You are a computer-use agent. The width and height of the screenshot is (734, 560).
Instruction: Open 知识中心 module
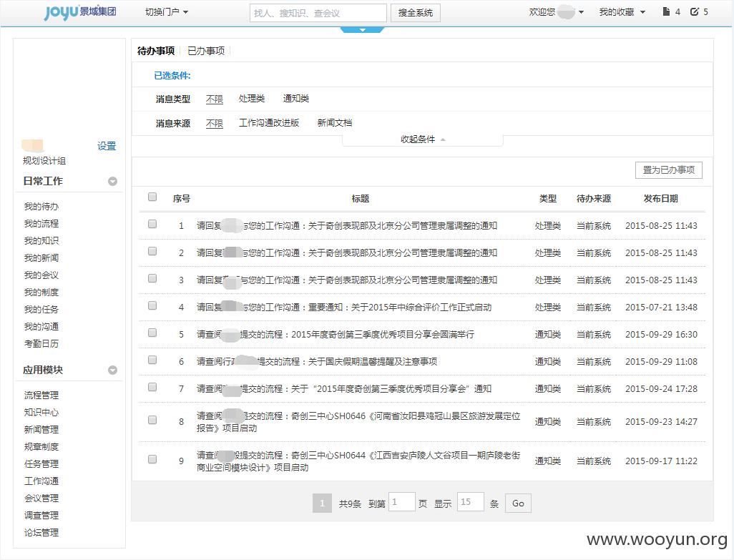pyautogui.click(x=41, y=412)
